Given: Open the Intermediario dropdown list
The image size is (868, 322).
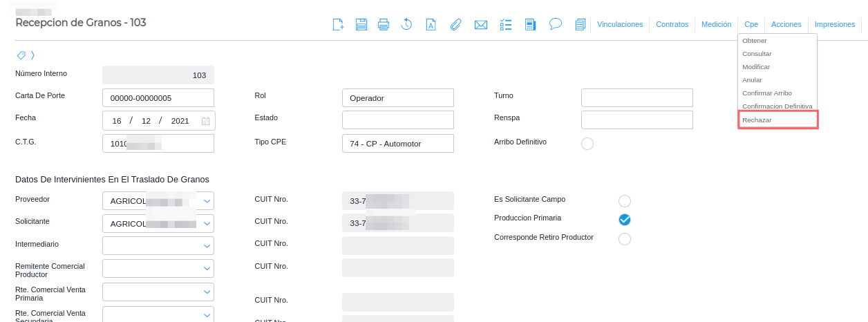Looking at the screenshot, I should point(207,245).
